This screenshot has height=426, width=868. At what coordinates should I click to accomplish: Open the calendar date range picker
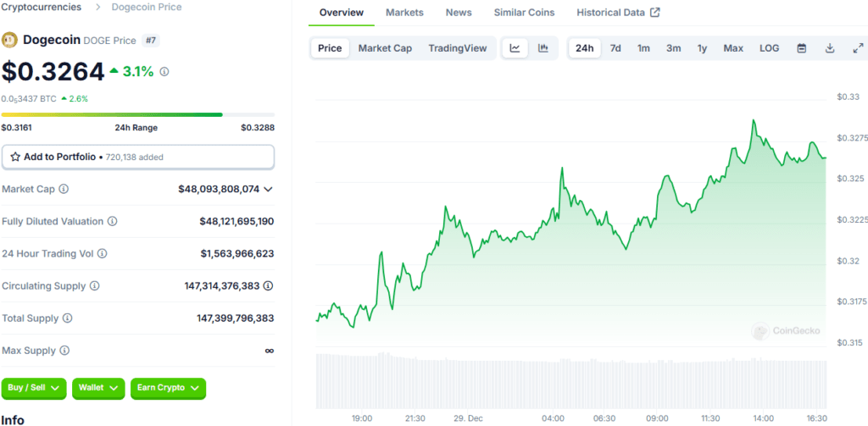click(802, 48)
